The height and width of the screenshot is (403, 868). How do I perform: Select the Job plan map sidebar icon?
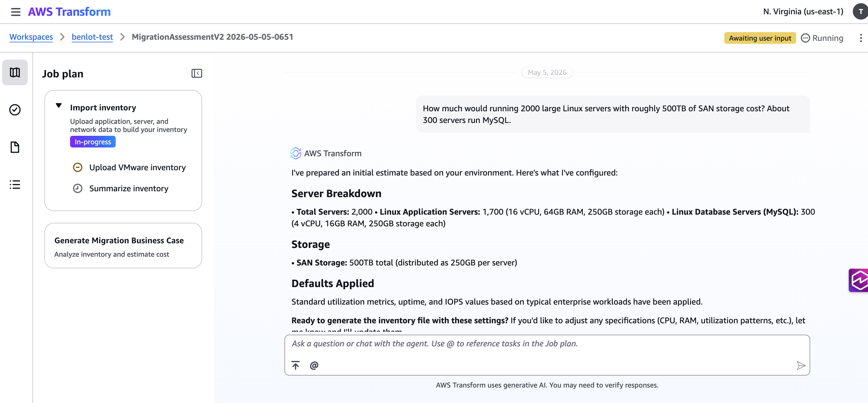pos(15,72)
